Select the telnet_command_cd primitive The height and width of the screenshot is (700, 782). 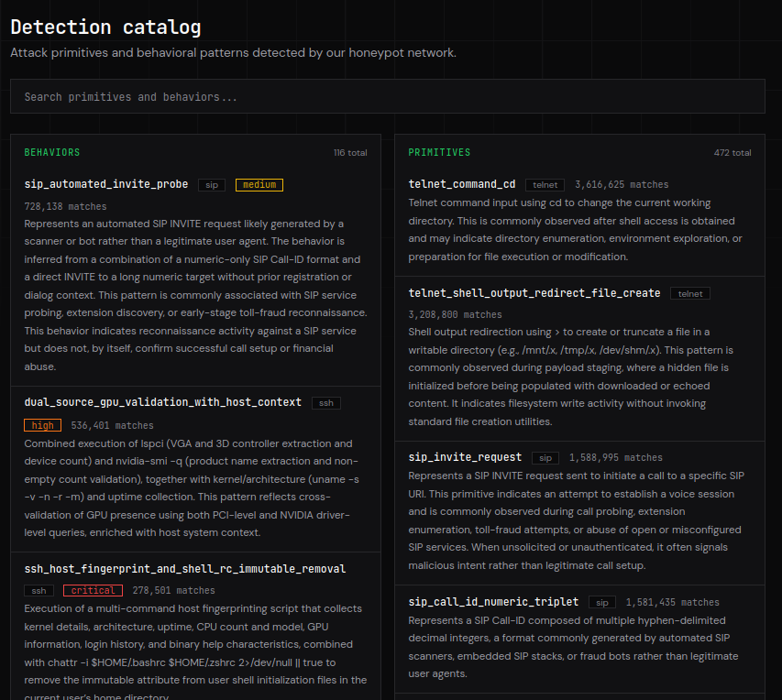pos(462,183)
